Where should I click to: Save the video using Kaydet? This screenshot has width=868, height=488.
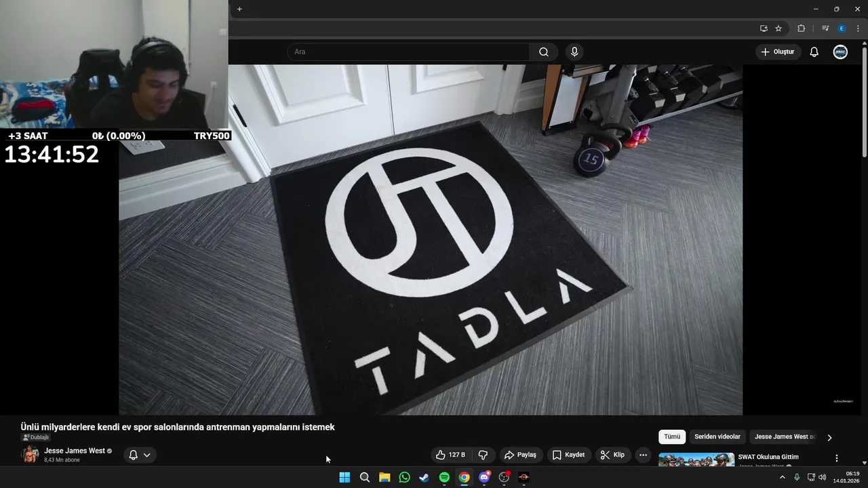point(568,455)
